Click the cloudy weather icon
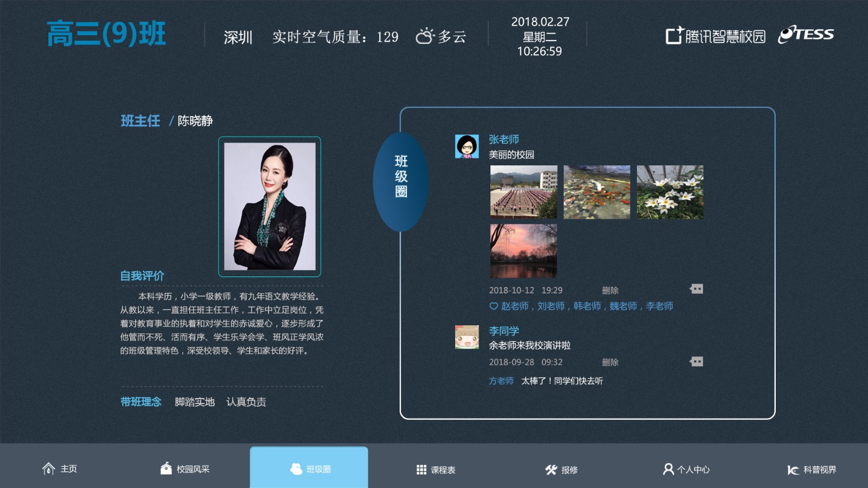This screenshot has height=488, width=868. click(425, 36)
